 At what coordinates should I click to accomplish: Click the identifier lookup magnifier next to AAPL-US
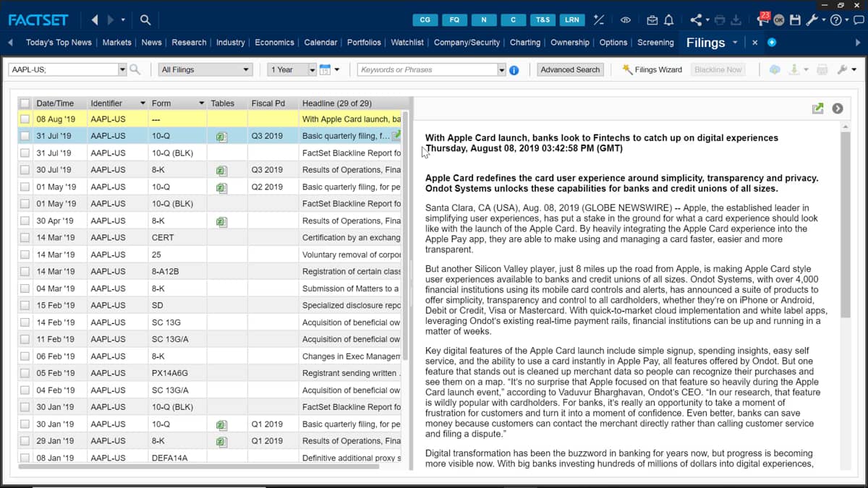(135, 69)
